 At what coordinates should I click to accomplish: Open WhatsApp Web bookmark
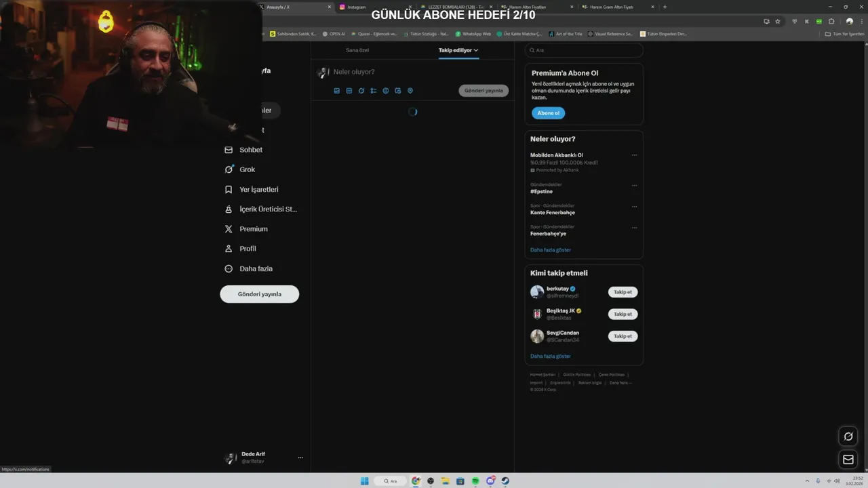point(473,34)
